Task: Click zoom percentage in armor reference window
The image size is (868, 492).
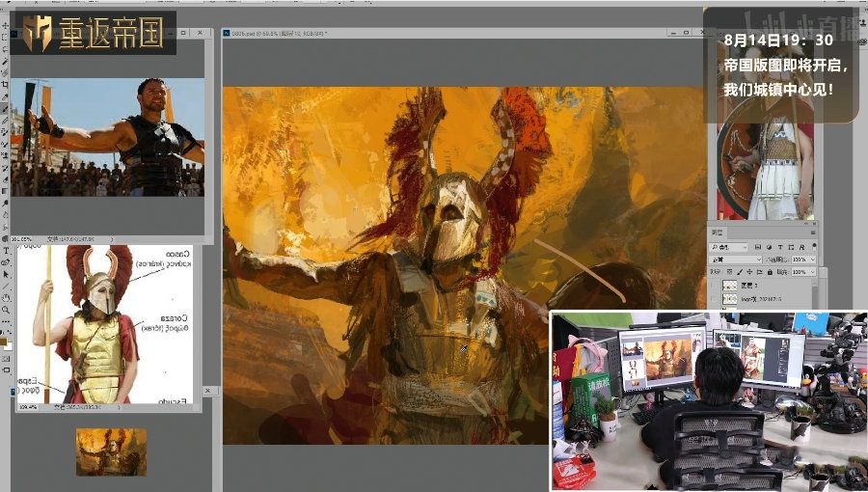Action: coord(28,407)
